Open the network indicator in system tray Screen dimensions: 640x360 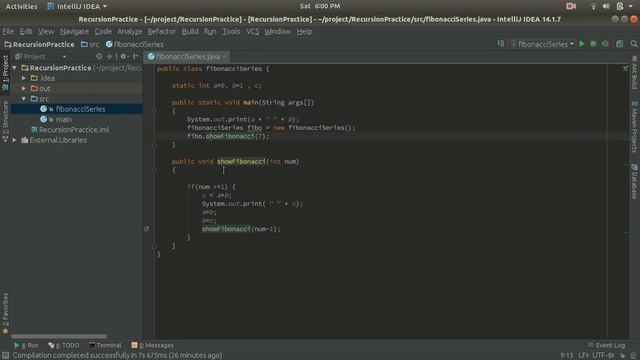593,6
